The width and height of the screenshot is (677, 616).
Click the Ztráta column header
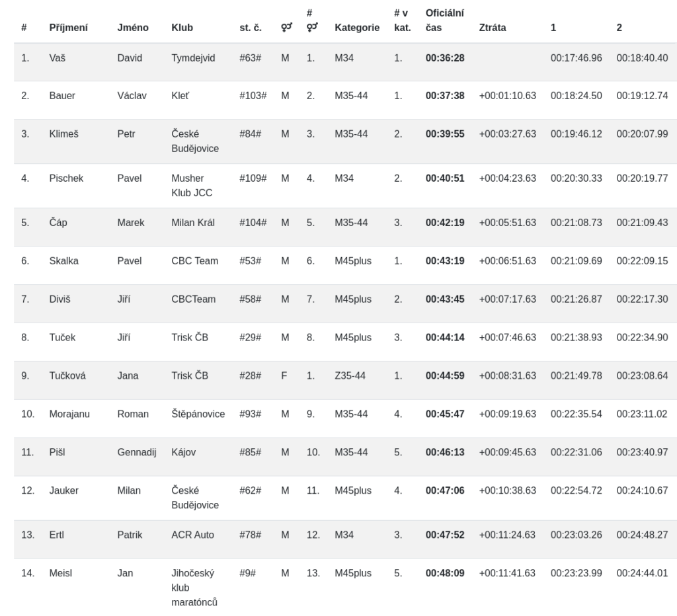[493, 28]
